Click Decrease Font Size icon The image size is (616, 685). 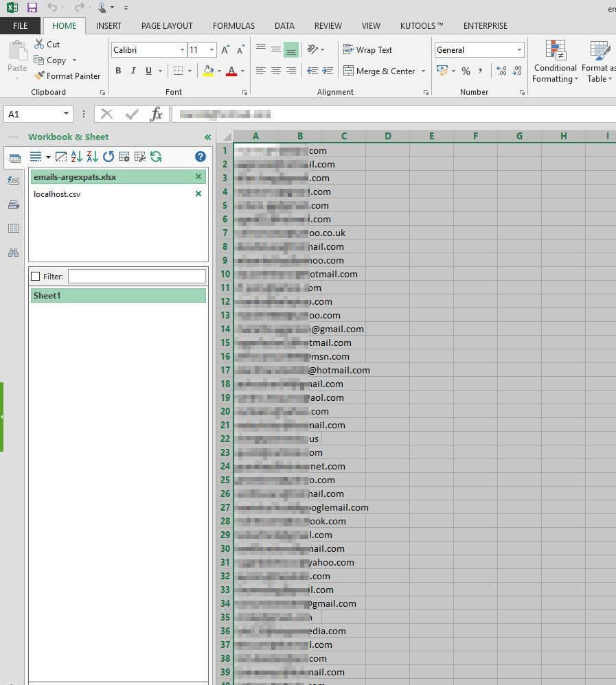coord(240,50)
